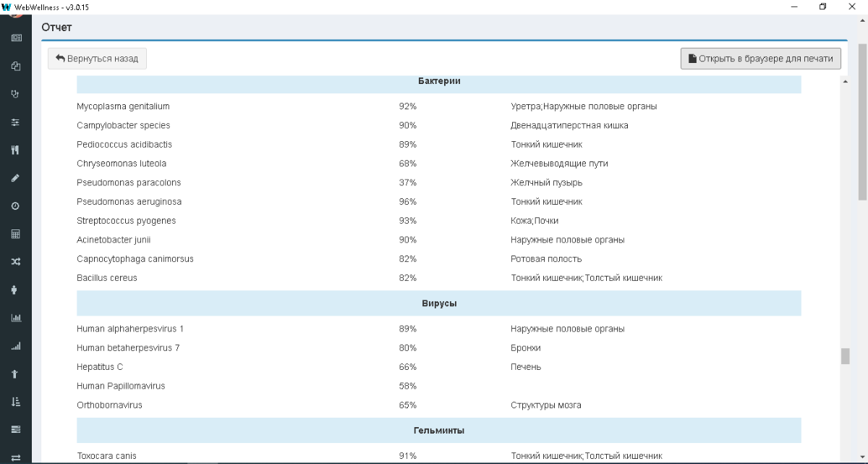Select Mycoplasma genitalium row name
Viewport: 868px width, 464px height.
coord(123,106)
